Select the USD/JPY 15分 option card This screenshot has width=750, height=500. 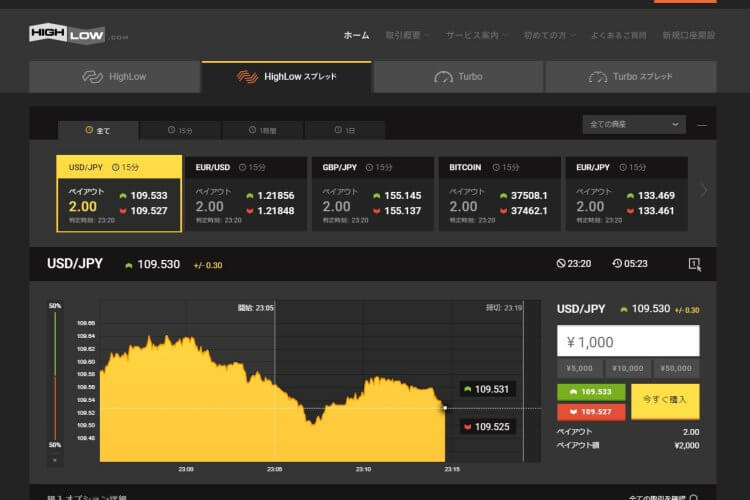coord(119,194)
